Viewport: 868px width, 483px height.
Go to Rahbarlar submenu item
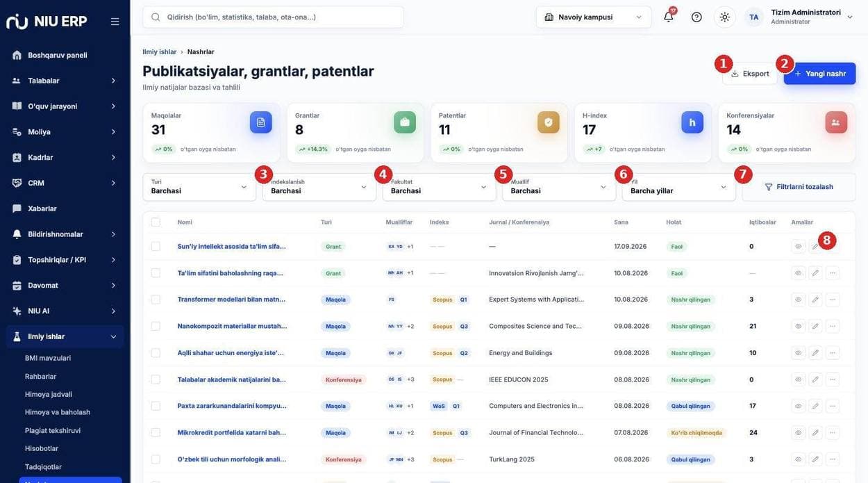click(40, 376)
